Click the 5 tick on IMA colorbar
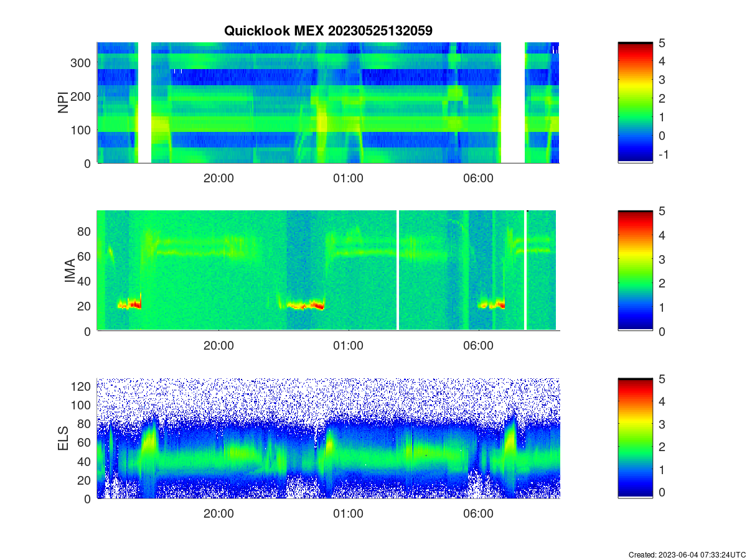747x560 pixels. click(662, 211)
